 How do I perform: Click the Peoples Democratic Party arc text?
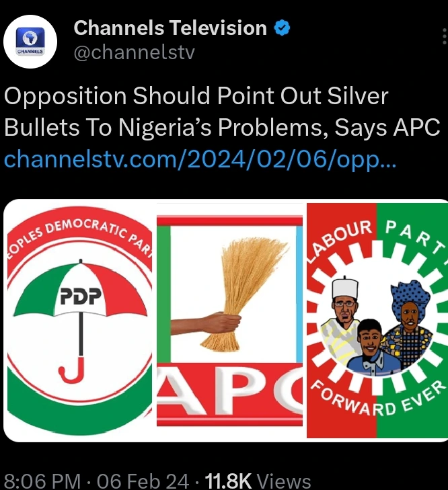80,236
